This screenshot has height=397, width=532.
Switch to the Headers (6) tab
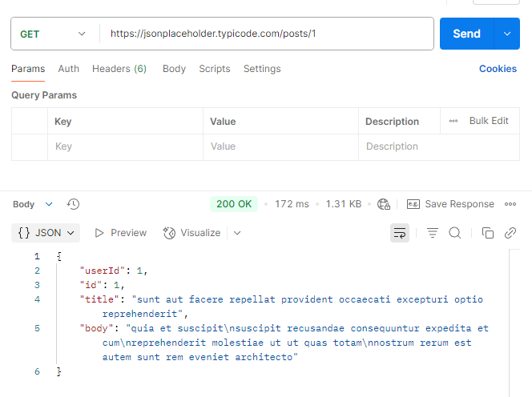[119, 69]
